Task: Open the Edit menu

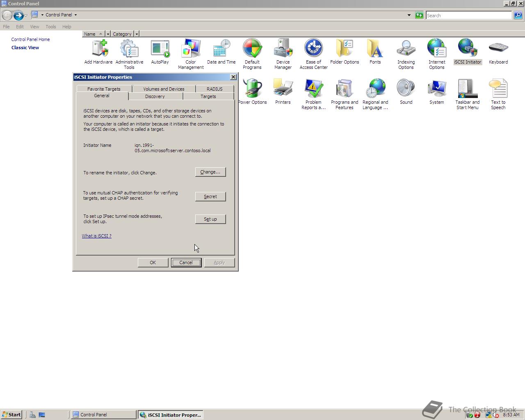Action: tap(20, 27)
